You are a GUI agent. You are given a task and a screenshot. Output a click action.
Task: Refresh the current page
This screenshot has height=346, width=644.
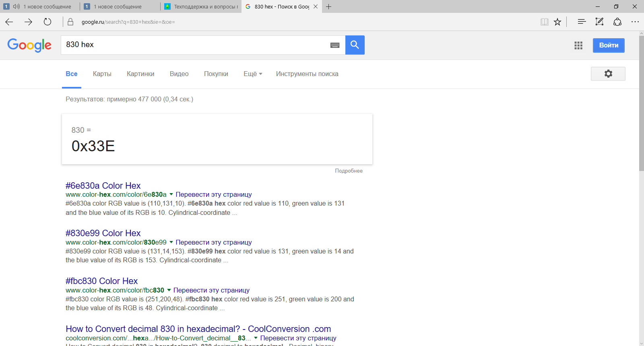[47, 22]
